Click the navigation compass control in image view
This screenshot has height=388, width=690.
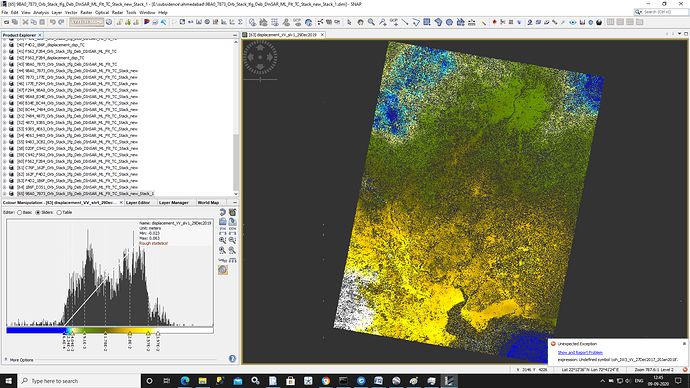(260, 57)
